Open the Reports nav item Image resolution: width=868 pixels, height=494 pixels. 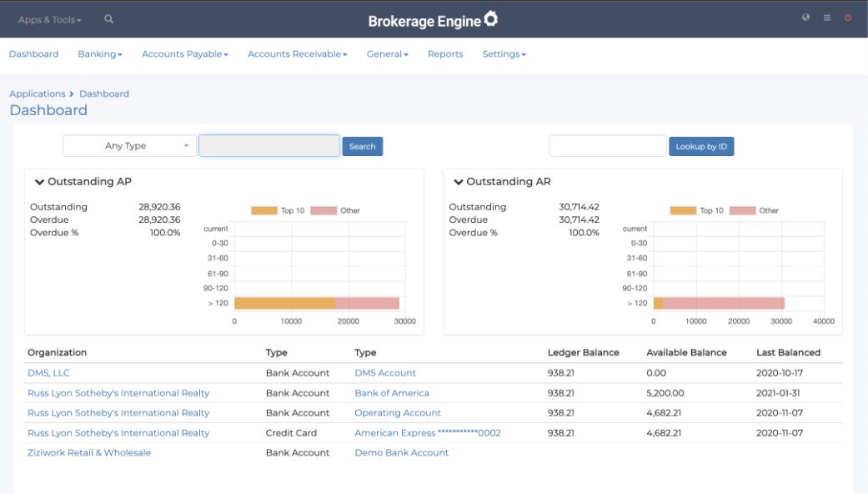click(445, 54)
